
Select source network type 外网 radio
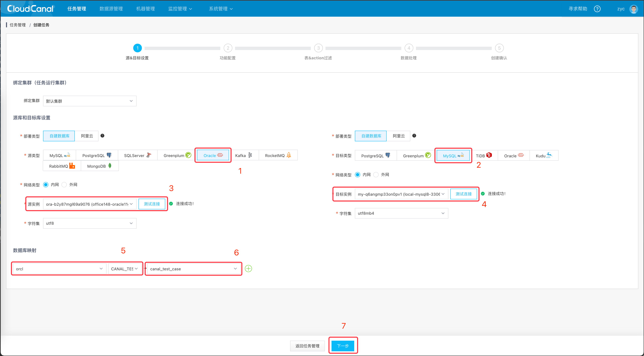64,185
